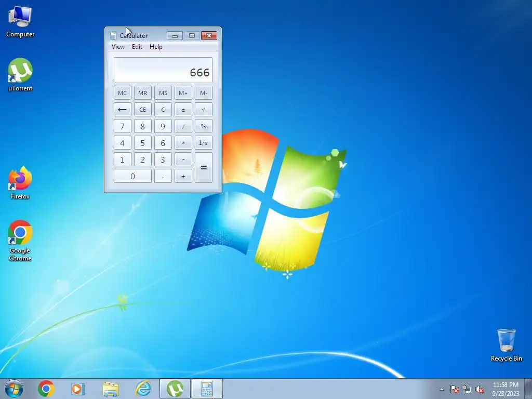This screenshot has height=399, width=532.
Task: Open Windows Media Player from taskbar
Action: click(x=78, y=389)
